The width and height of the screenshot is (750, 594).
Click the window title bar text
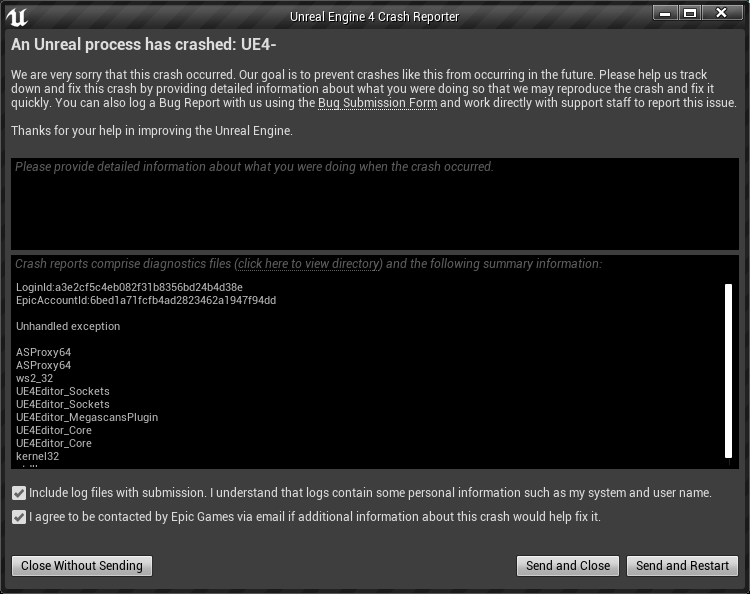375,17
